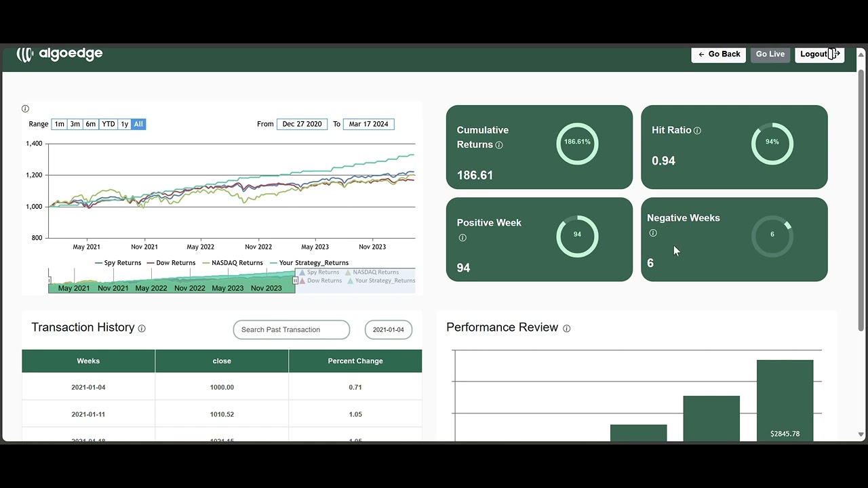868x488 pixels.
Task: Click the Weeks column header
Action: pyautogui.click(x=88, y=361)
